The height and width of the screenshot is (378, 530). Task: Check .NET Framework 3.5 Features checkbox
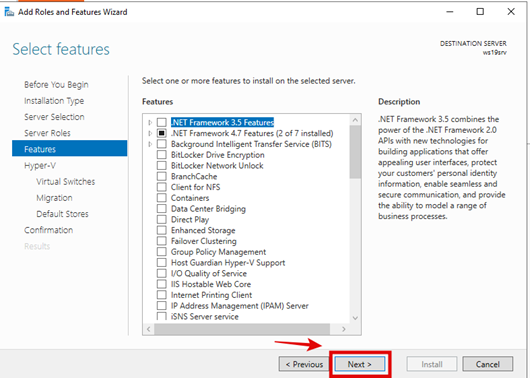click(162, 122)
